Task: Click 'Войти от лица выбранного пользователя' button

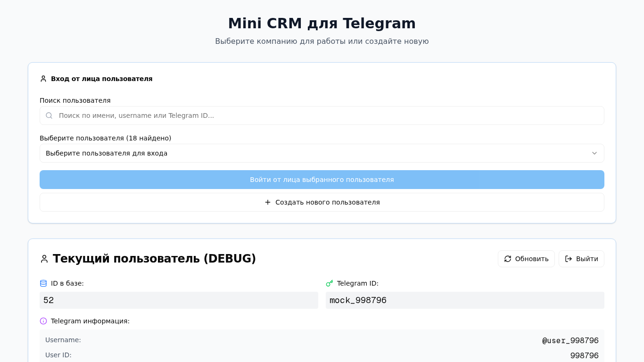Action: [322, 180]
